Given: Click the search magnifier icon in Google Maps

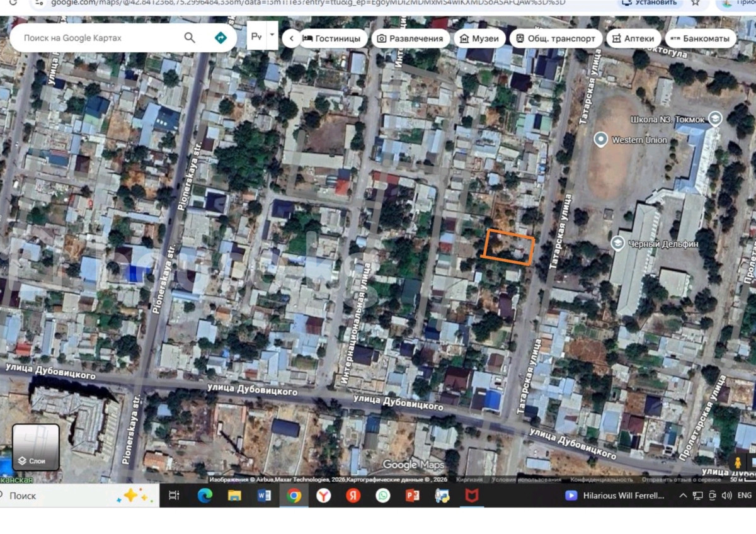Looking at the screenshot, I should [190, 38].
